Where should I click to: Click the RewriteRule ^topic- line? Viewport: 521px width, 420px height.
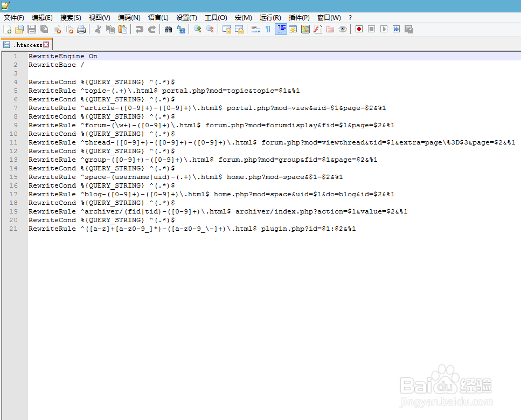[164, 91]
